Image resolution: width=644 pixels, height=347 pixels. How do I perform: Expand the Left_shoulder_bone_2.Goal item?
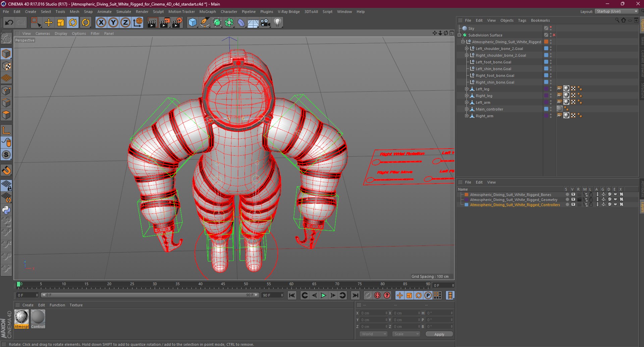pyautogui.click(x=467, y=48)
